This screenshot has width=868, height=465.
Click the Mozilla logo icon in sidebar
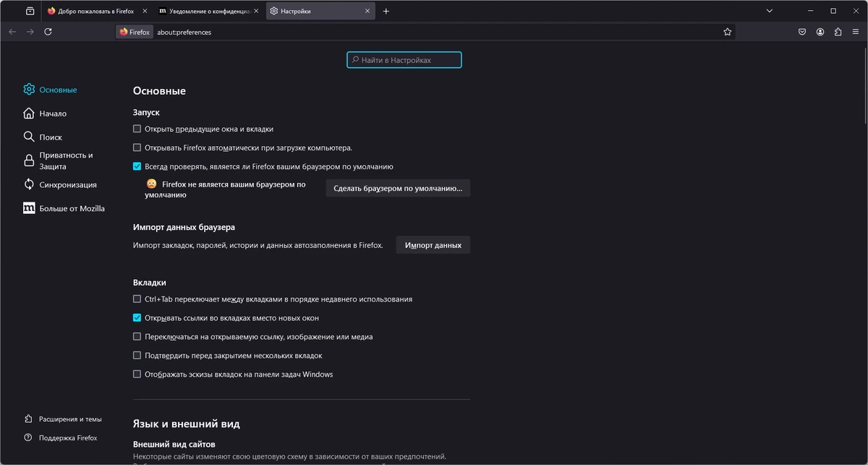coord(29,208)
